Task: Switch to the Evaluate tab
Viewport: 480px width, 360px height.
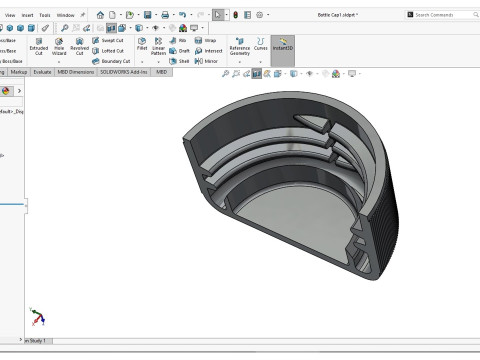Action: coord(42,72)
